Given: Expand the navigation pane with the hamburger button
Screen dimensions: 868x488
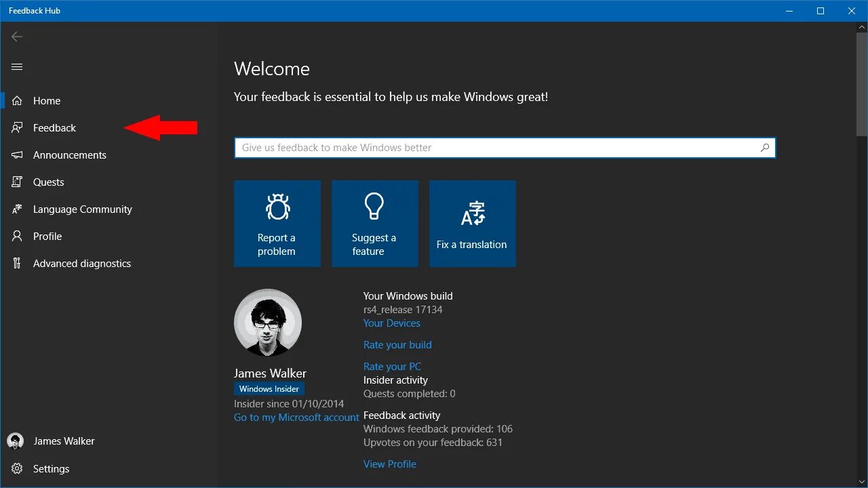Looking at the screenshot, I should coord(17,66).
